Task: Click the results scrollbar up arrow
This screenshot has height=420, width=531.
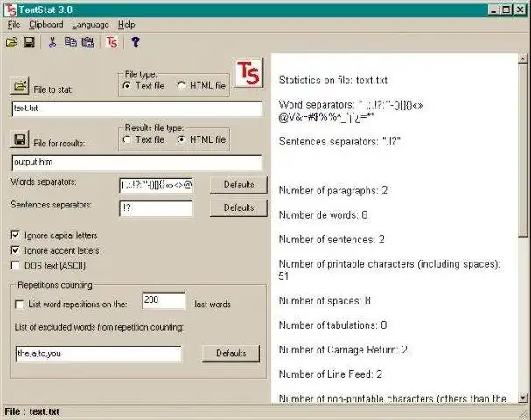Action: point(523,59)
